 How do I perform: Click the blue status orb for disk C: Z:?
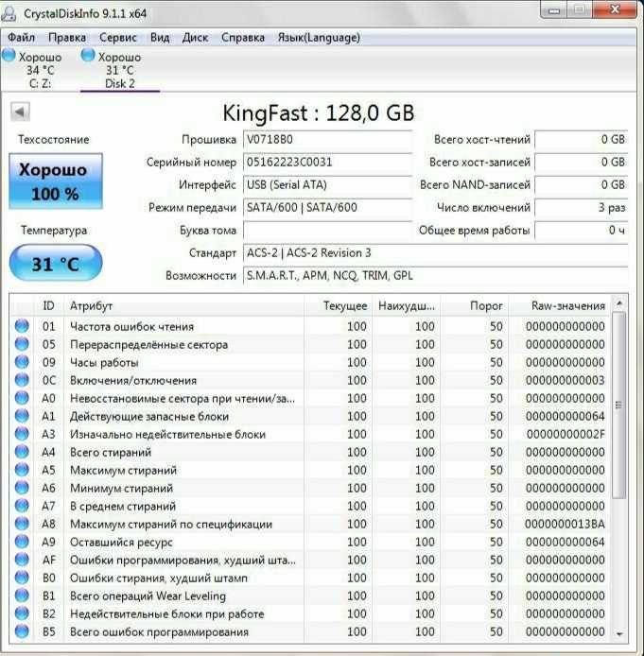point(9,55)
